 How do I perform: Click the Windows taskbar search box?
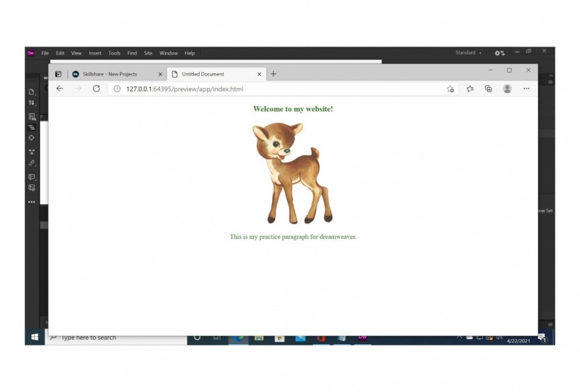(116, 340)
